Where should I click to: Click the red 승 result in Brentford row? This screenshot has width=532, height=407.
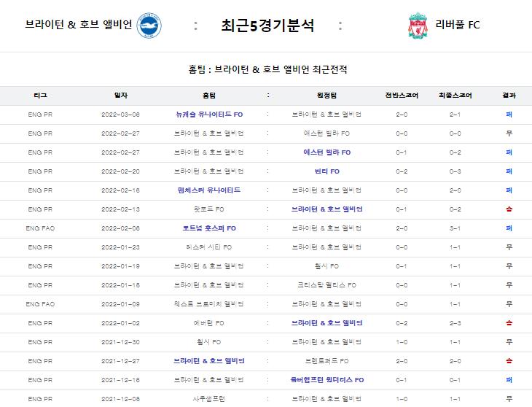(x=509, y=361)
